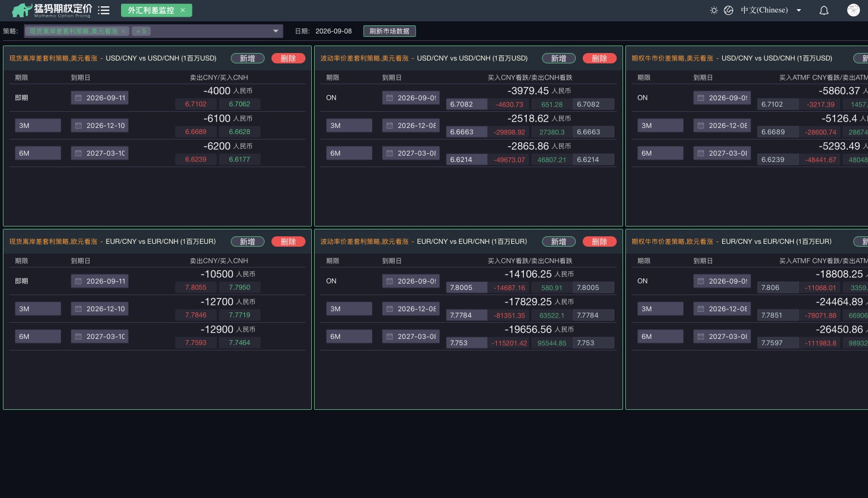Click the 7.8005 strike field after the date
The height and width of the screenshot is (498, 868).
[467, 288]
